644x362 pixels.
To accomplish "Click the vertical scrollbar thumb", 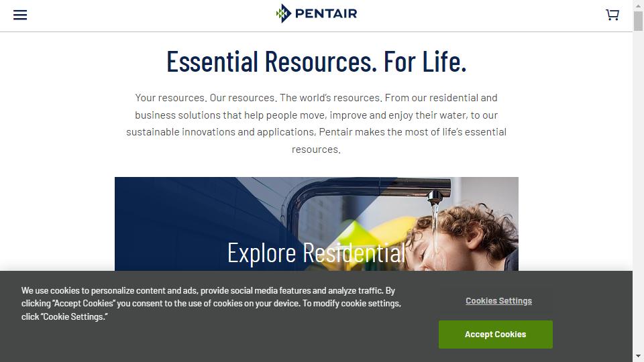I will tap(638, 21).
